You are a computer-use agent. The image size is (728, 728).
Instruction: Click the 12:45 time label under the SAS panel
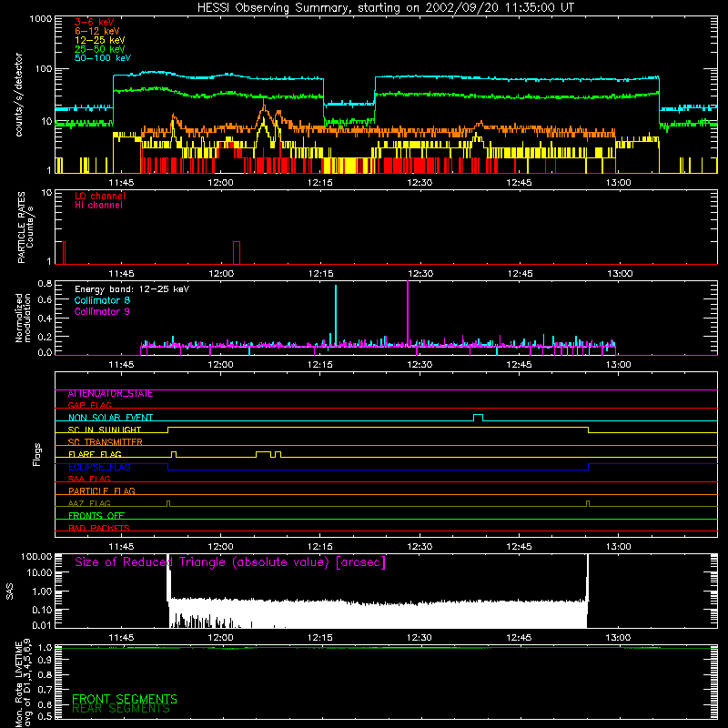(x=519, y=638)
